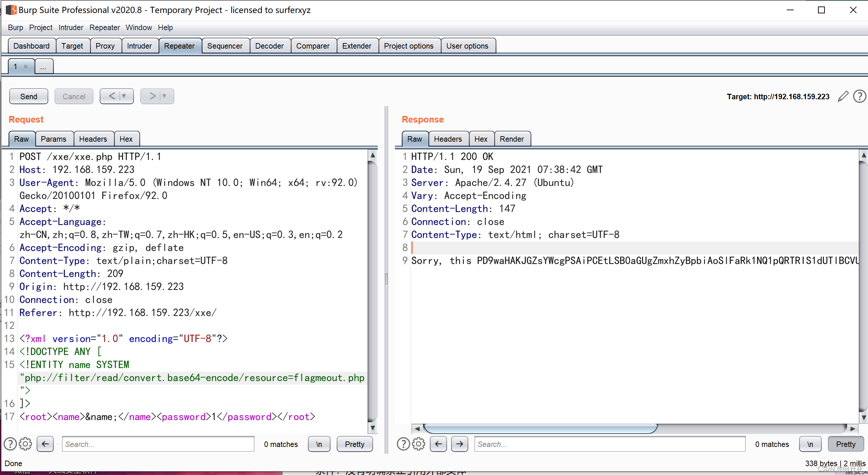Screen dimensions: 868x475
Task: Go to next match in response search
Action: (459, 444)
